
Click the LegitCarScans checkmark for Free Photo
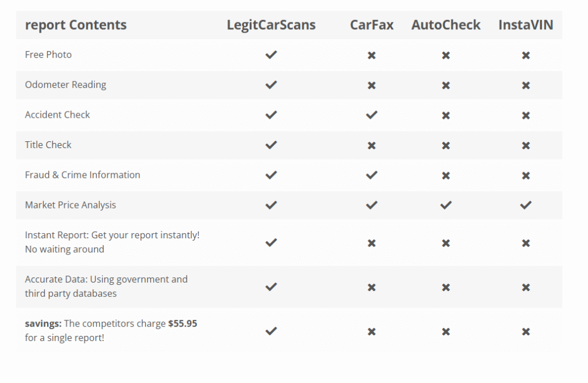pos(271,55)
